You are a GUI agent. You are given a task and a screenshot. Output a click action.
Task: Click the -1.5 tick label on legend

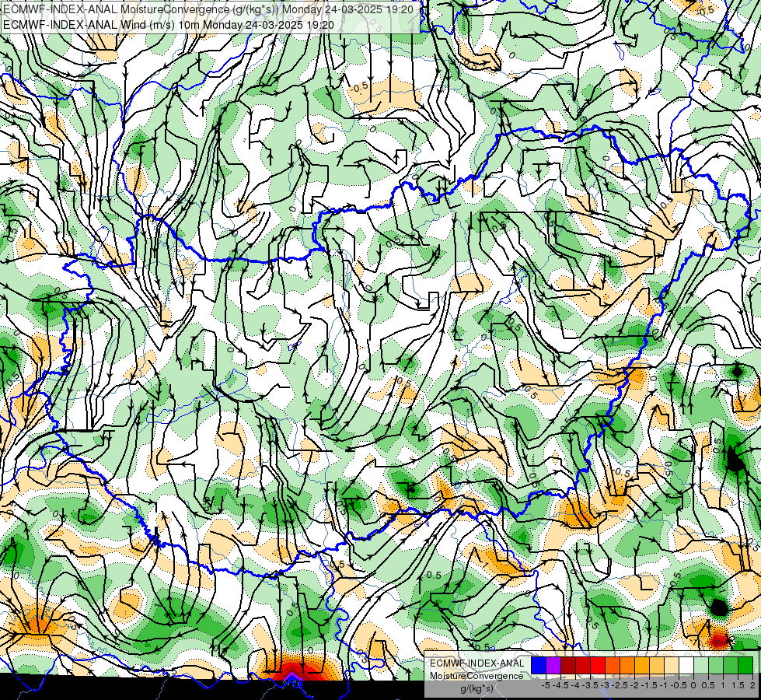click(649, 685)
